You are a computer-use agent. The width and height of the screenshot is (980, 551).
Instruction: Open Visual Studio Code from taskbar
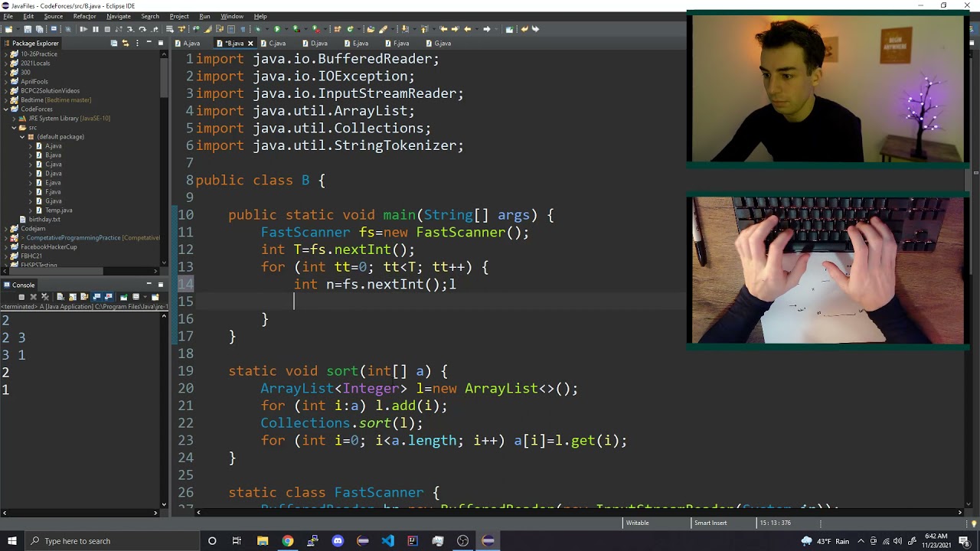387,541
